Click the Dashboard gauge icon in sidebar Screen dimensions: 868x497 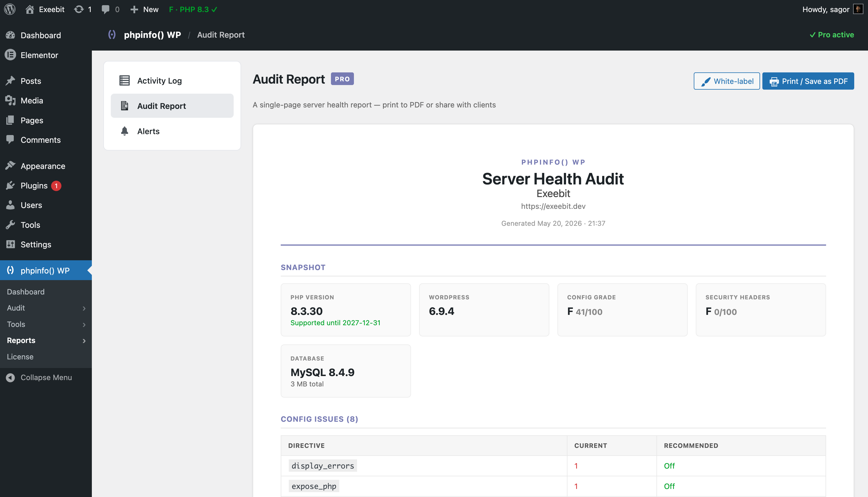coord(11,35)
